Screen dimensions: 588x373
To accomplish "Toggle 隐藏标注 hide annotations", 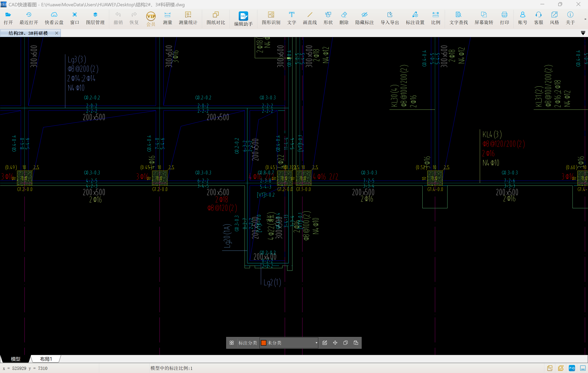I will pyautogui.click(x=364, y=18).
